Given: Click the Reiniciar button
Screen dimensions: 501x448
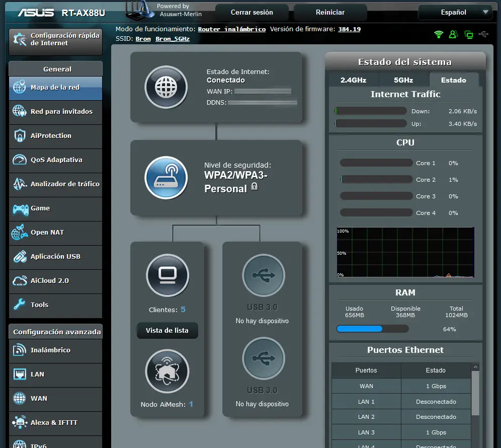Looking at the screenshot, I should [x=330, y=12].
